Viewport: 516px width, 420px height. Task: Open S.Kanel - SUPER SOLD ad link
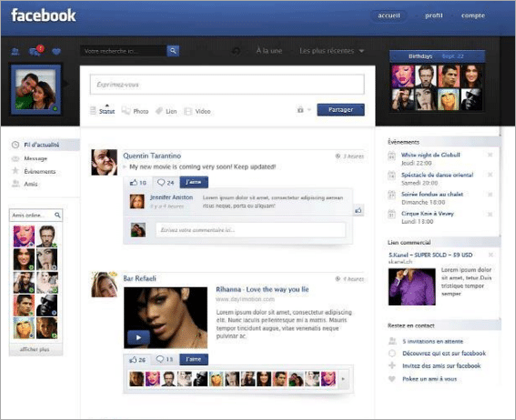430,255
